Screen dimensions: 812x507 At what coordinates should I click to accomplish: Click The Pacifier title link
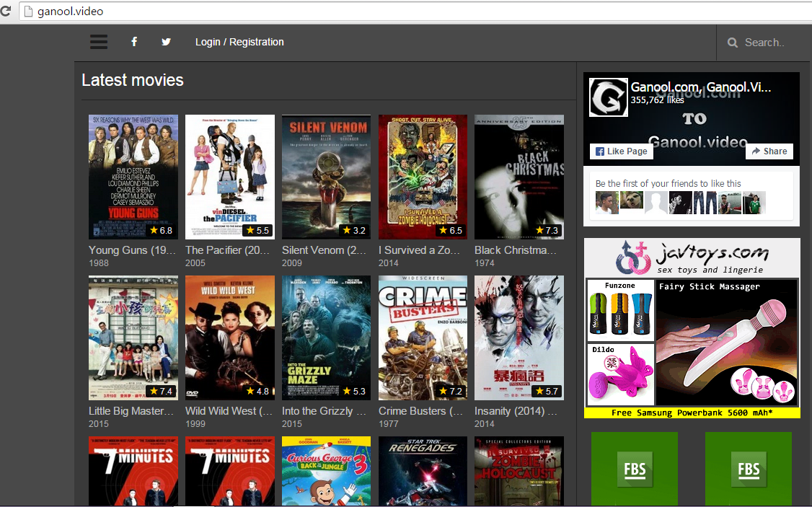tap(228, 250)
